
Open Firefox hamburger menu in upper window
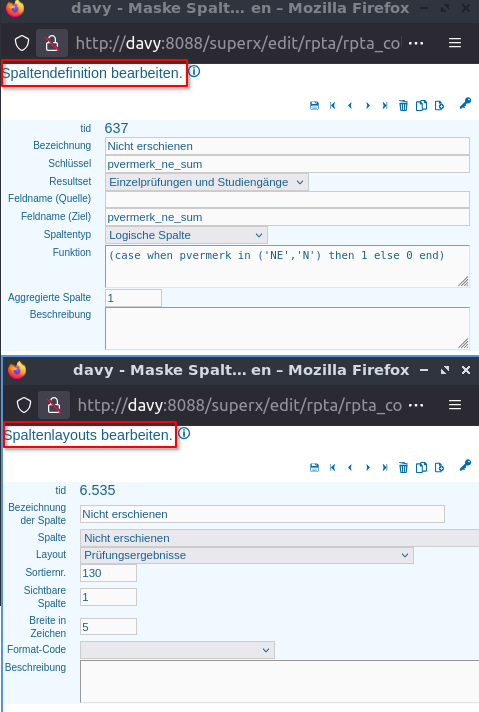coord(455,43)
